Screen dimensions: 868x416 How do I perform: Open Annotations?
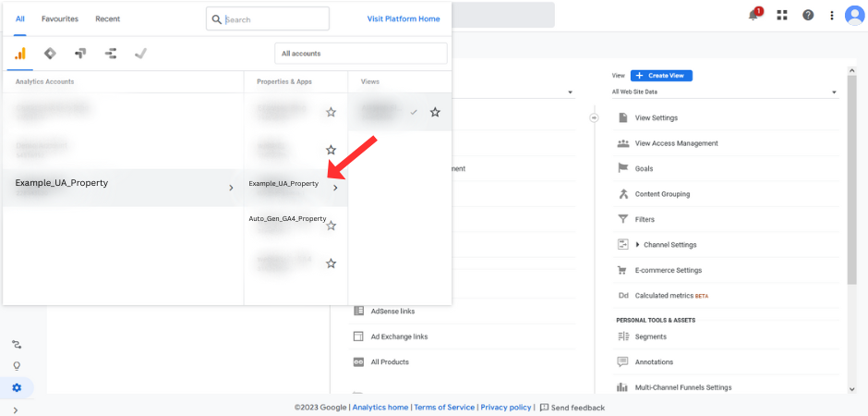pos(654,361)
